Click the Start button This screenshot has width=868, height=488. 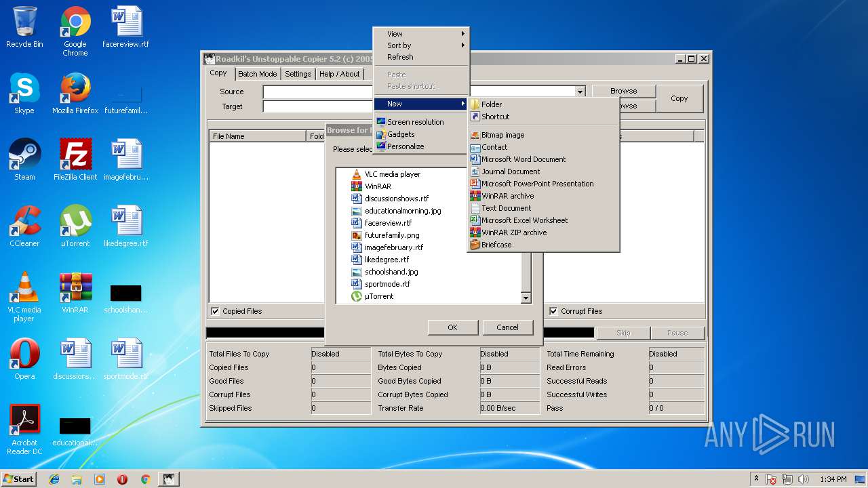coord(19,479)
